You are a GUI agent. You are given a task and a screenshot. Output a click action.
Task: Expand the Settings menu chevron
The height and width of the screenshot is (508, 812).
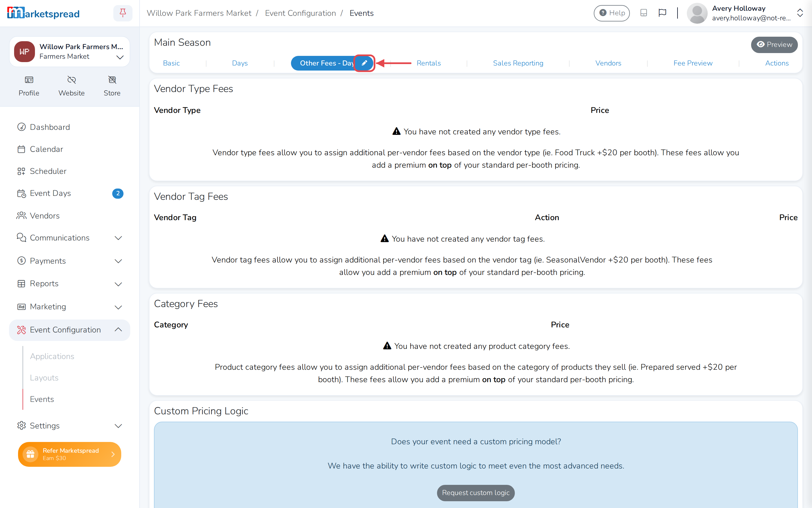[118, 426]
